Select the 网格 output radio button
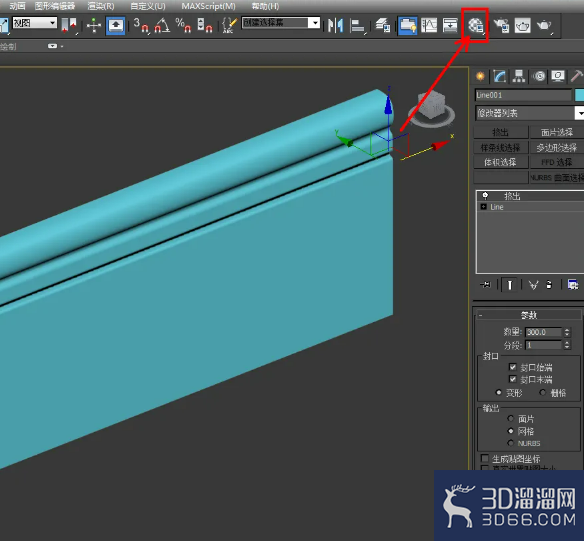 pos(511,431)
